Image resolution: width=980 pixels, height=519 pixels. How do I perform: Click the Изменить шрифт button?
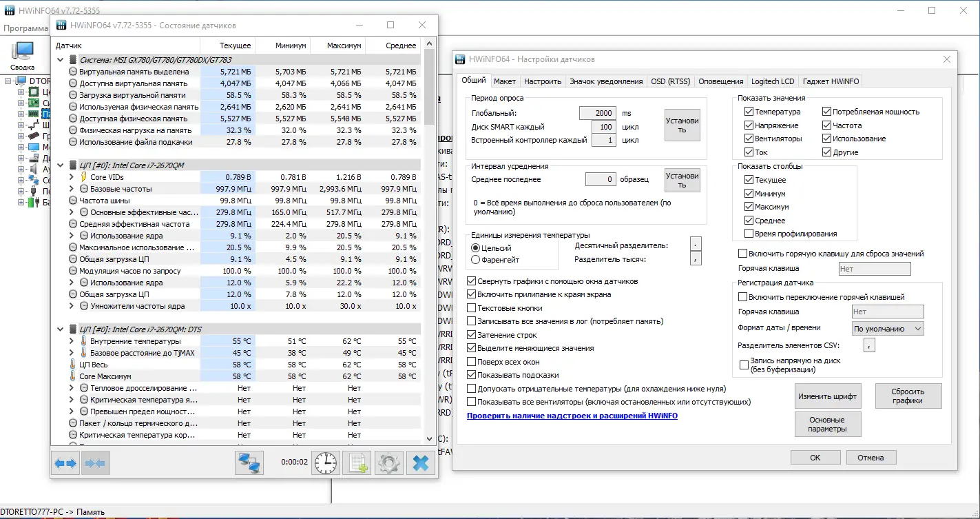coord(827,396)
